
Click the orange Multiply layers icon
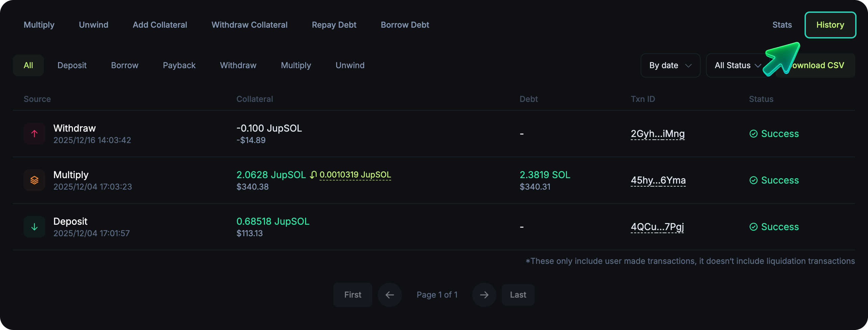[34, 180]
